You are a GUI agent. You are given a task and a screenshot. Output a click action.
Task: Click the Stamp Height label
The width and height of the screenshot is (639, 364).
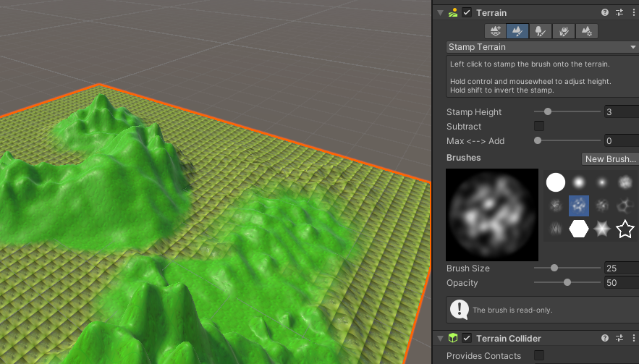[474, 111]
